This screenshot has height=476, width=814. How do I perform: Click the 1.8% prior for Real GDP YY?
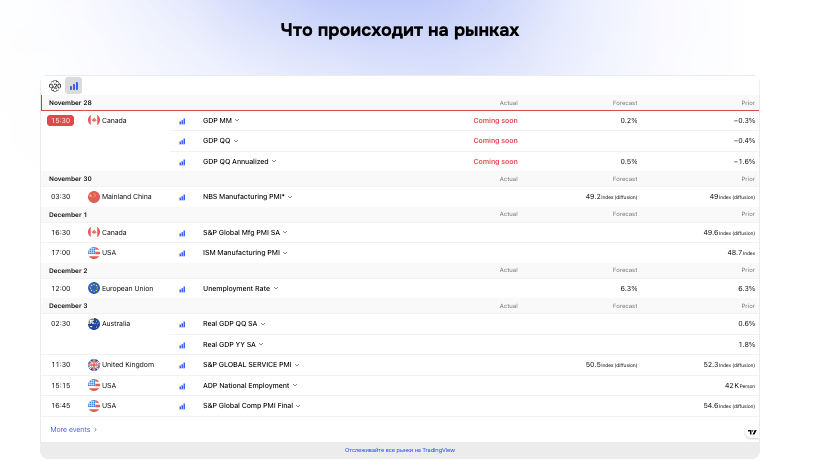point(747,345)
